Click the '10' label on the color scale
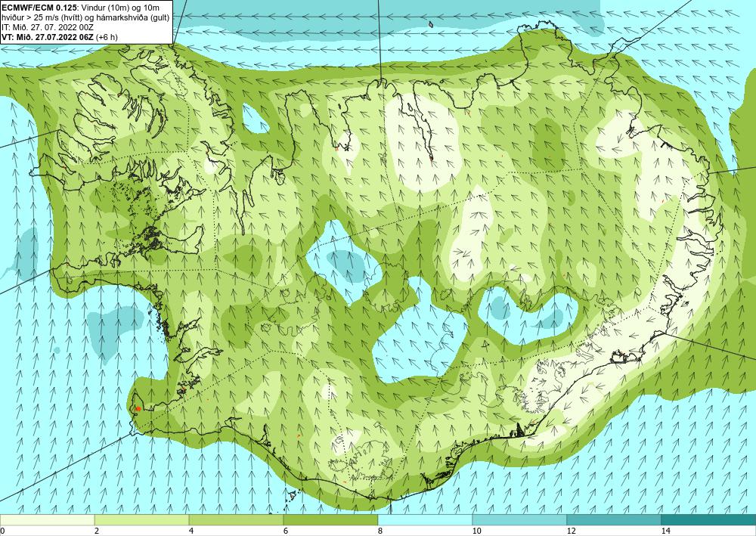Screen dimensions: 756x536 coord(477,531)
